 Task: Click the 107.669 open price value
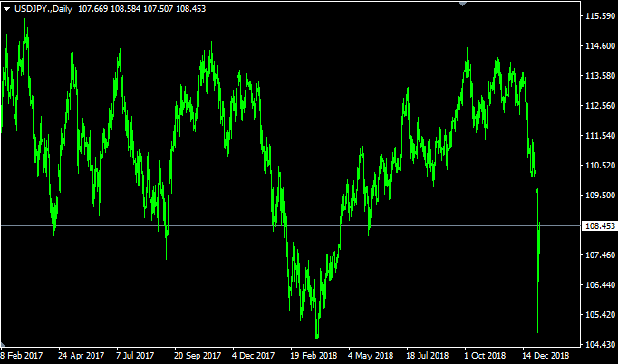[x=93, y=9]
